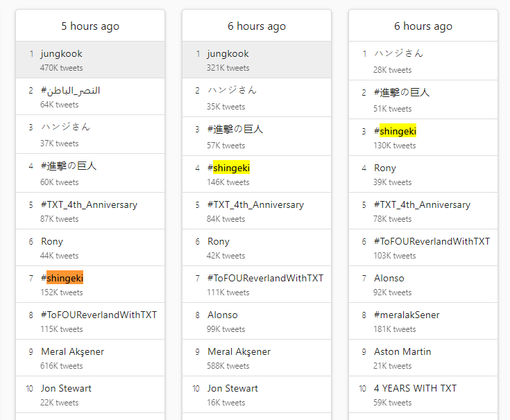The width and height of the screenshot is (510, 420).
Task: Select Jon Stewart trend with 22K tweets
Action: (x=90, y=394)
